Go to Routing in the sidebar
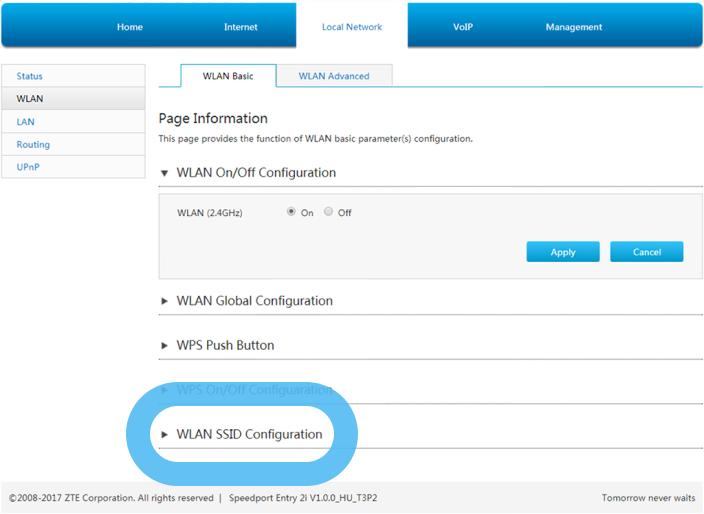The width and height of the screenshot is (704, 514). (33, 145)
